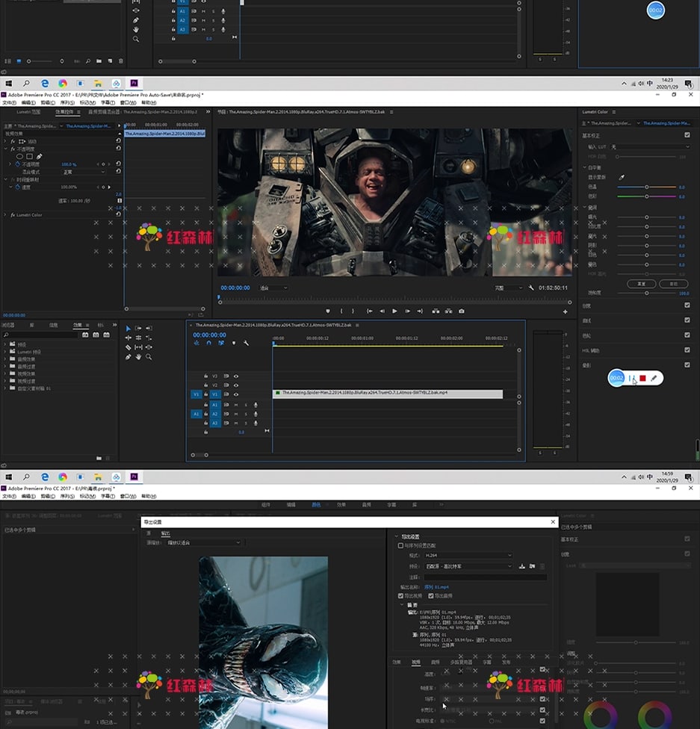Pick the free-draw bezier mask pen under Opacity
Viewport: 700px width, 729px height.
pos(39,157)
